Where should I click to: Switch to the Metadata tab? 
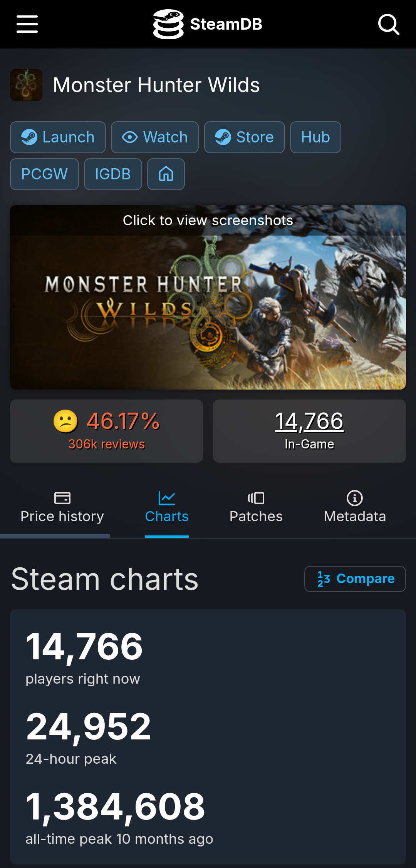coord(354,508)
